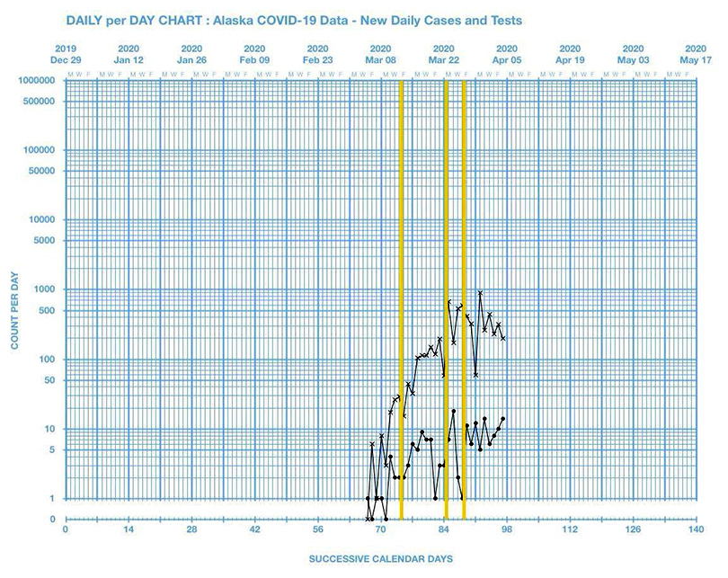Image resolution: width=728 pixels, height=578 pixels.
Task: Click the 2020 Mar 08 date label
Action: [380, 54]
